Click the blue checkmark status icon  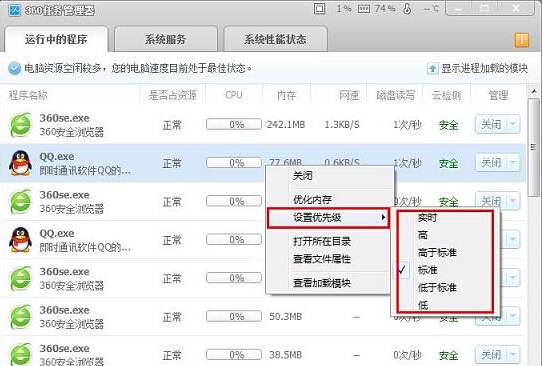pyautogui.click(x=15, y=68)
